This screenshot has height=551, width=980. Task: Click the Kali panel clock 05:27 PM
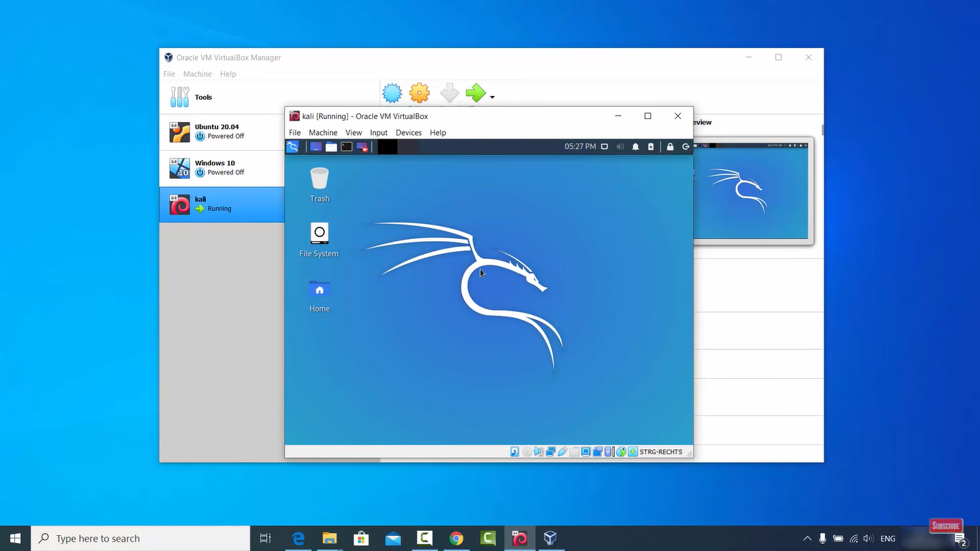tap(580, 146)
